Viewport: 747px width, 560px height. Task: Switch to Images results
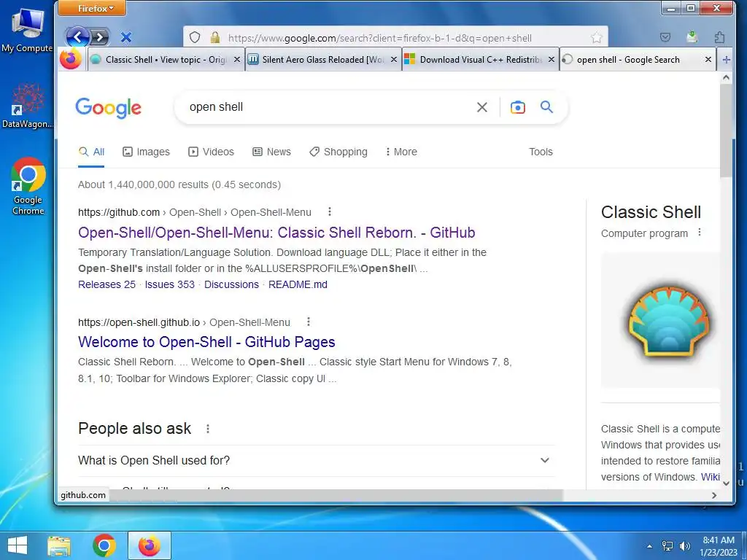146,152
